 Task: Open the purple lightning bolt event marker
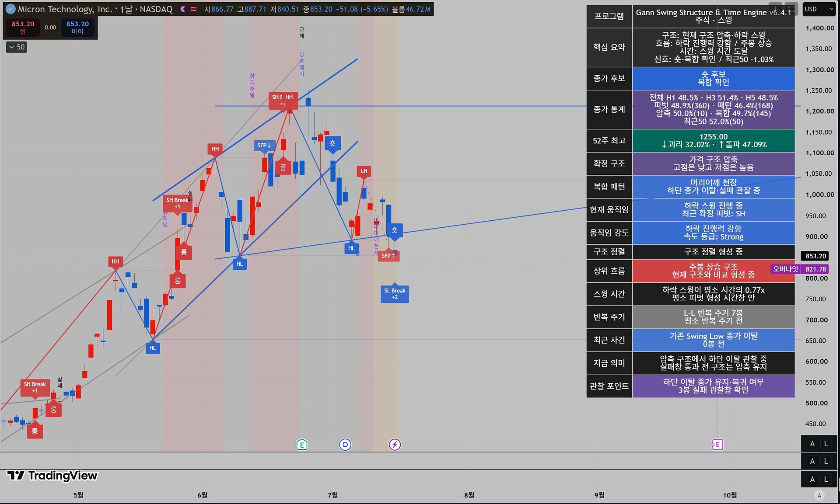click(x=395, y=445)
